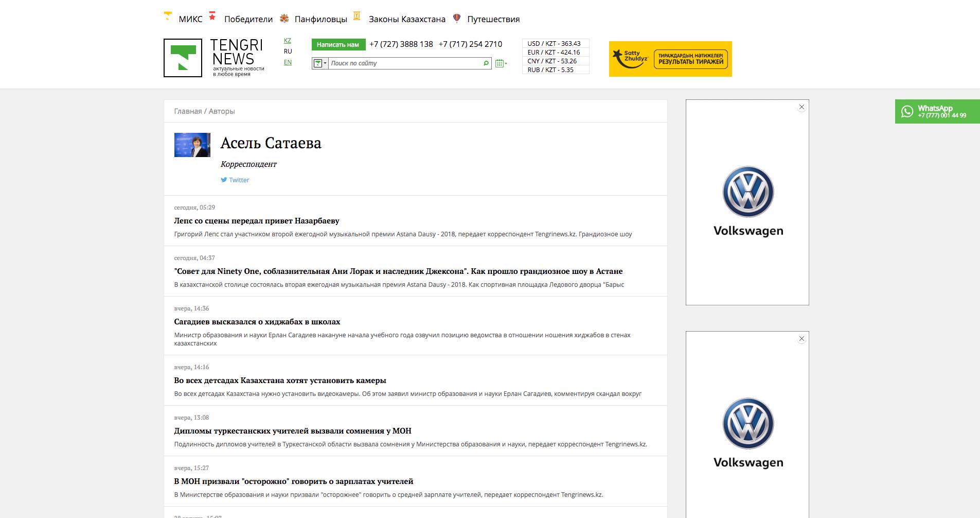The height and width of the screenshot is (518, 980).
Task: Click the Панфиловцы medal icon
Action: click(284, 19)
